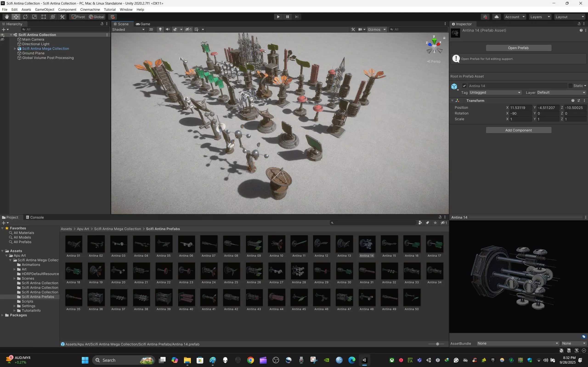Open the GameObject menu
588x367 pixels.
(x=45, y=9)
